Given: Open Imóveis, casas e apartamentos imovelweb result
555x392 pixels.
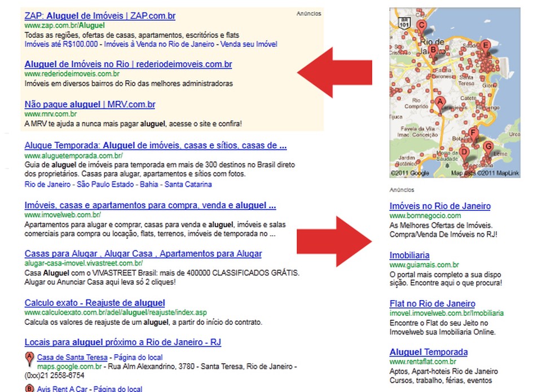Looking at the screenshot, I should (x=150, y=205).
